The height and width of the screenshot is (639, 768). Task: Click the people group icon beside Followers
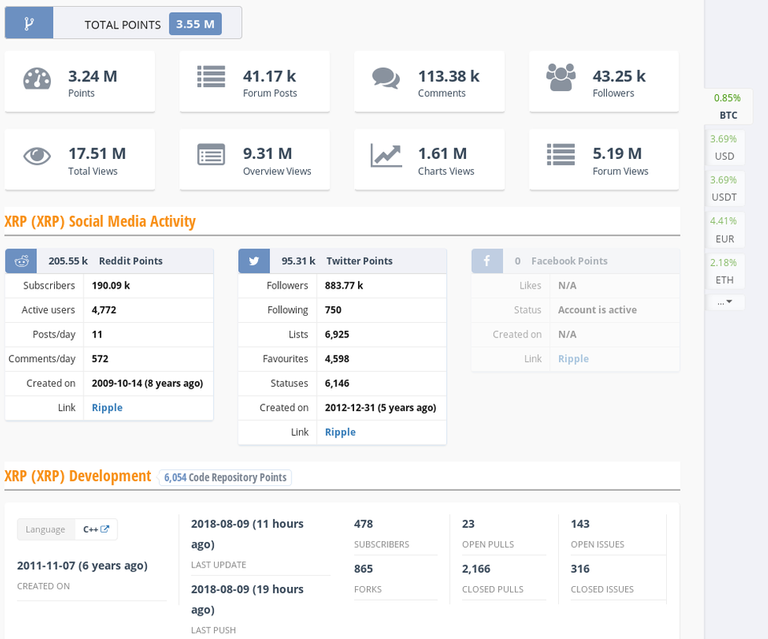pyautogui.click(x=561, y=77)
